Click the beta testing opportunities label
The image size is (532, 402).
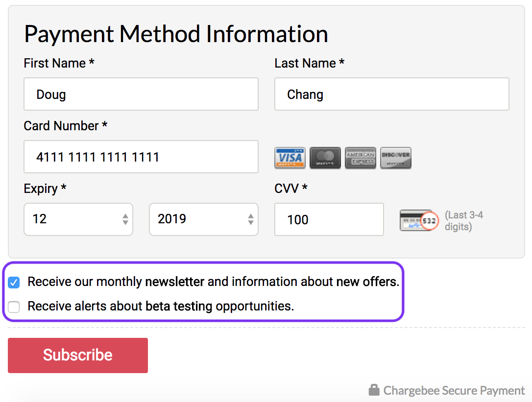click(x=161, y=307)
